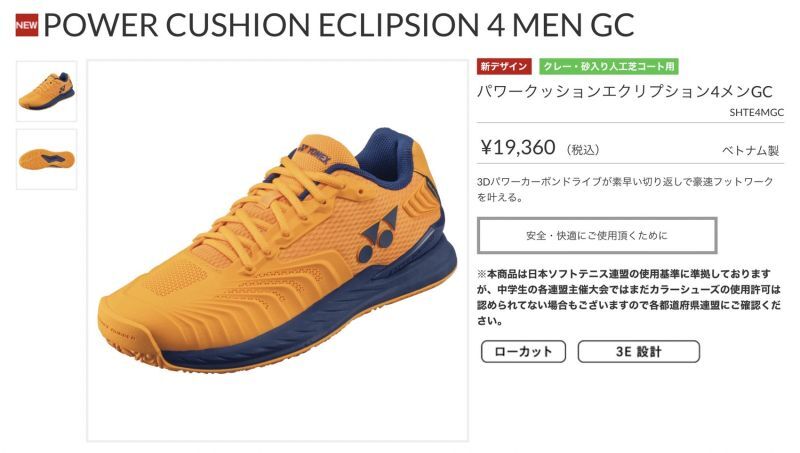
Task: Click the red NEW badge icon
Action: [x=27, y=25]
